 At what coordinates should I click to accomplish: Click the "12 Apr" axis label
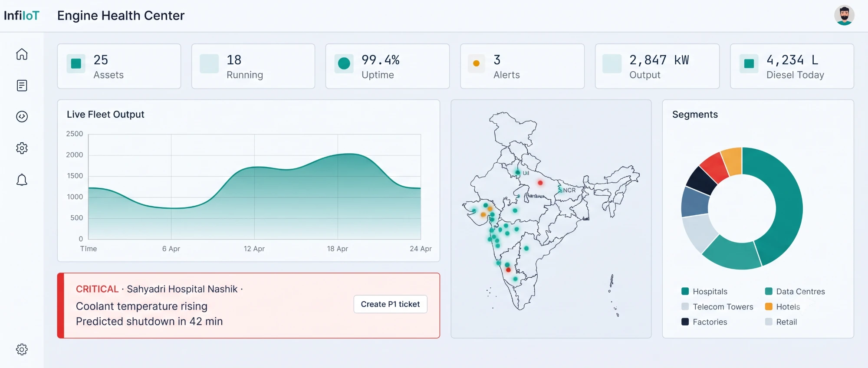pos(254,249)
